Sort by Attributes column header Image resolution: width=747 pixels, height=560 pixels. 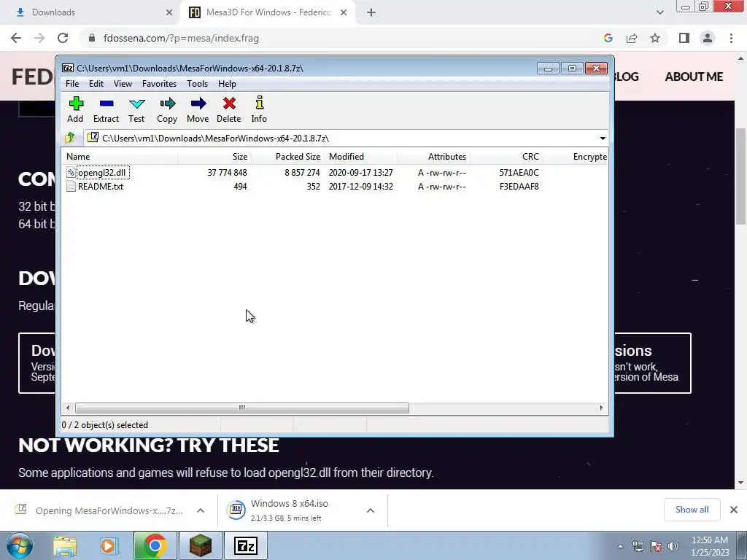tap(433, 157)
